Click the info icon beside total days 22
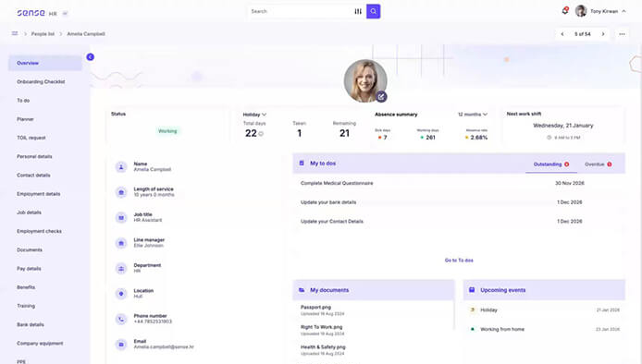Image resolution: width=642 pixels, height=364 pixels. pyautogui.click(x=261, y=134)
